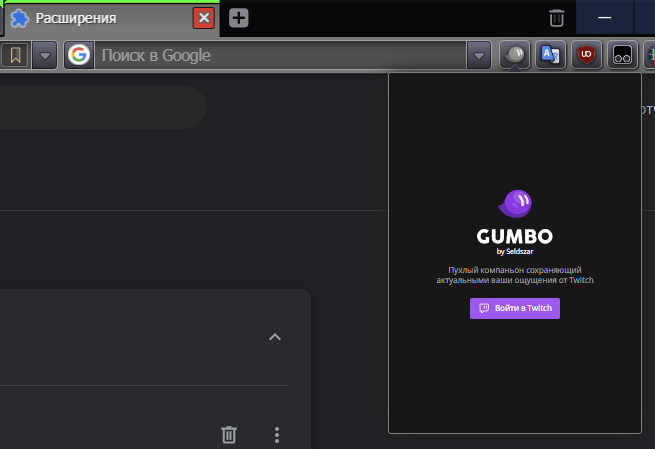
Task: Open the search field history dropdown
Action: [x=479, y=55]
